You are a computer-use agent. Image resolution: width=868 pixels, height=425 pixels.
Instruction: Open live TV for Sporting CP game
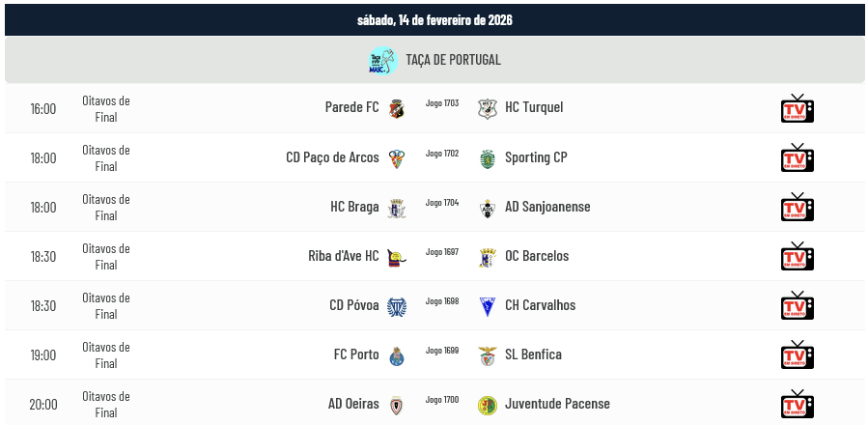797,157
